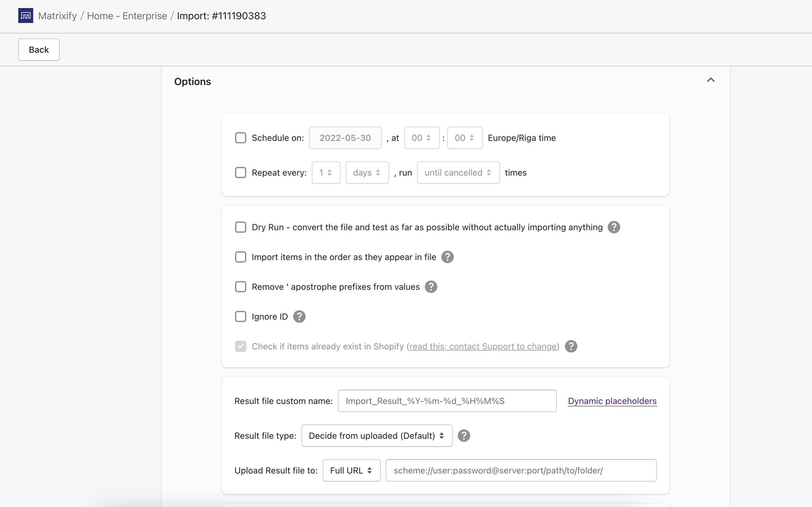Open the Result file type dropdown
812x507 pixels.
click(376, 436)
